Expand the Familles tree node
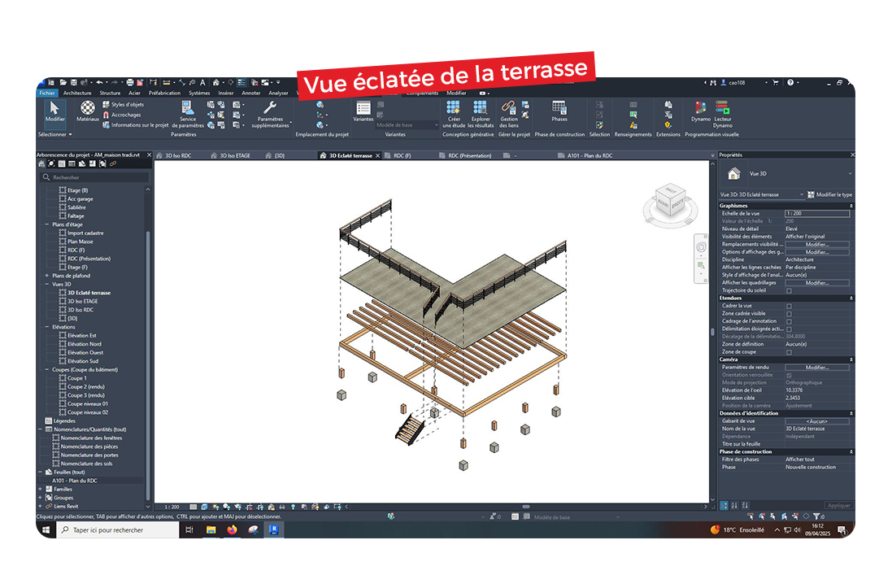892x588 pixels. pyautogui.click(x=41, y=489)
